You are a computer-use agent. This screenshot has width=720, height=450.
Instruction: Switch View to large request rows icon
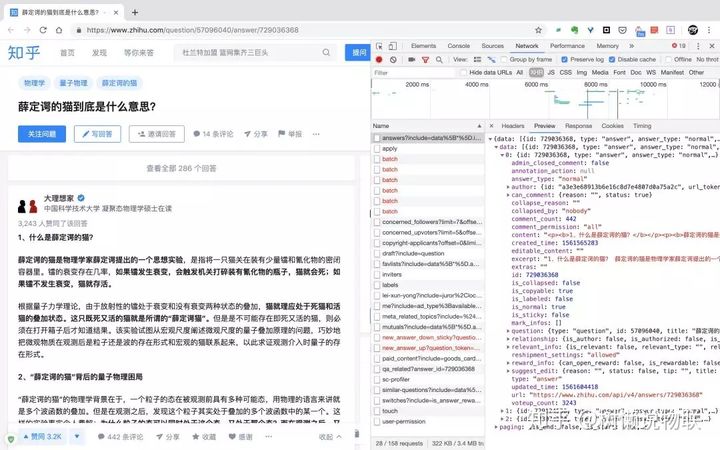[x=478, y=59]
